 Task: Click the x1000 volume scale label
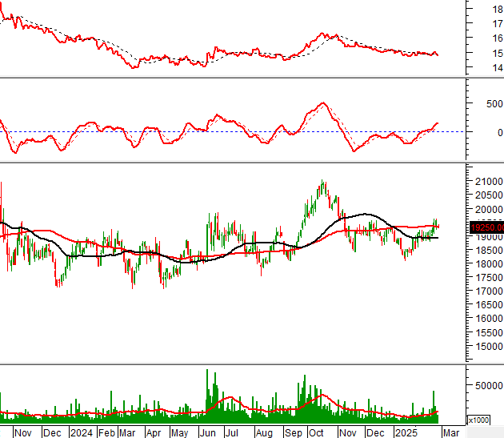coord(478,420)
